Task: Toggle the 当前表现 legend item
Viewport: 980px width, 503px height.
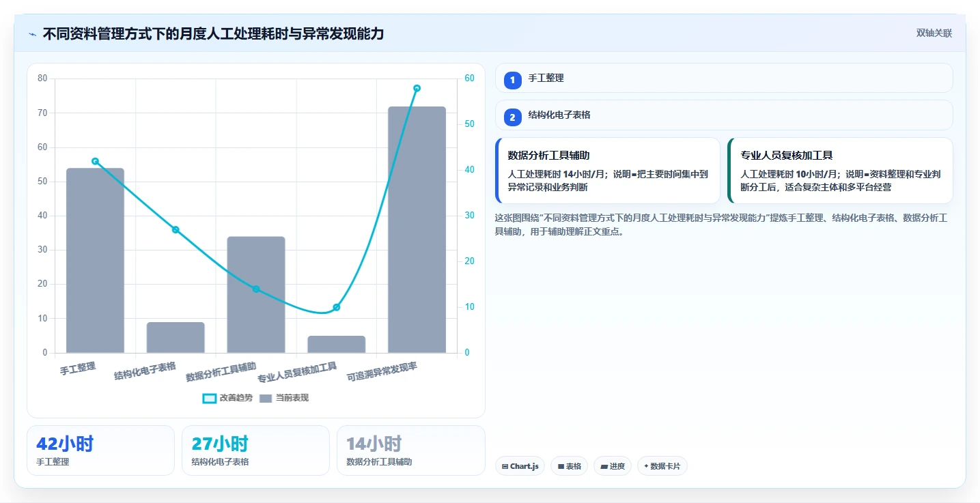Action: pos(284,398)
